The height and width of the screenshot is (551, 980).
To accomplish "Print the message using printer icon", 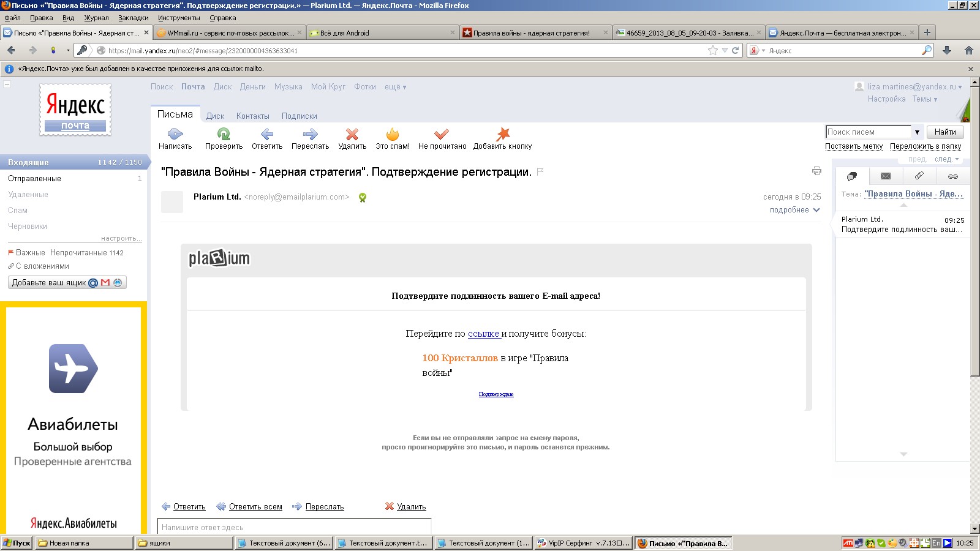I will click(x=816, y=171).
